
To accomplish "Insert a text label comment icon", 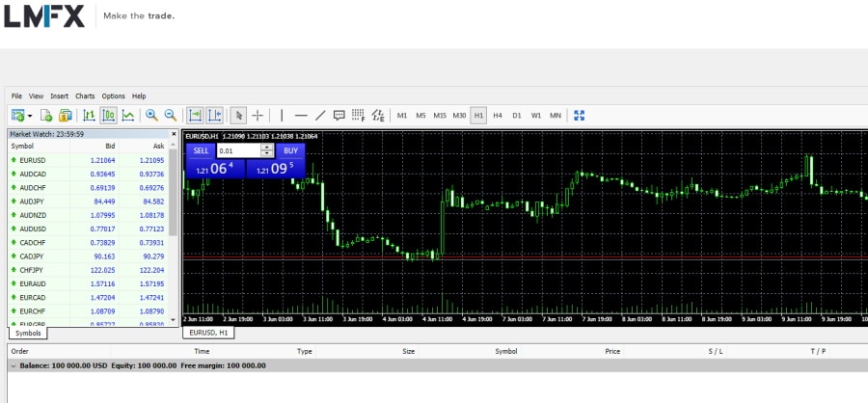I will click(339, 115).
